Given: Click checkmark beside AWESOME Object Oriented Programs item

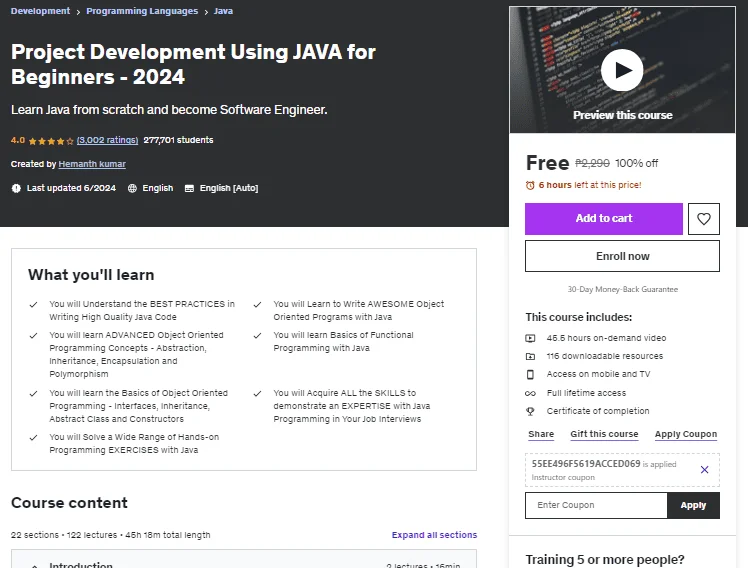Looking at the screenshot, I should pos(258,304).
